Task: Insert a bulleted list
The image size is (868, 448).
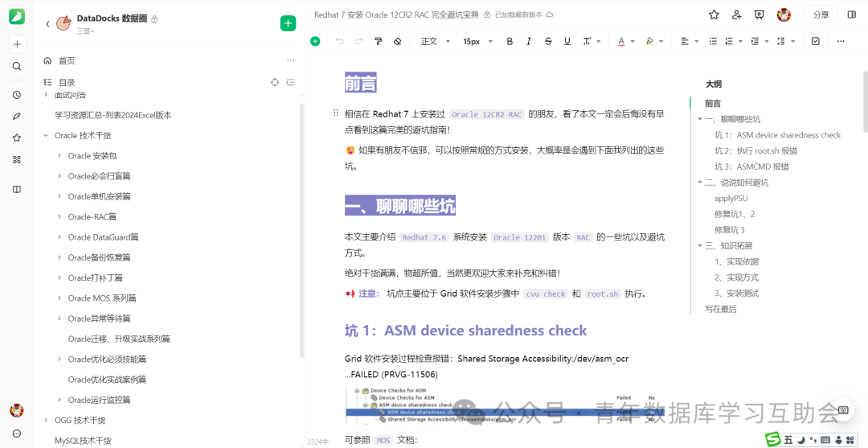Action: click(x=714, y=41)
